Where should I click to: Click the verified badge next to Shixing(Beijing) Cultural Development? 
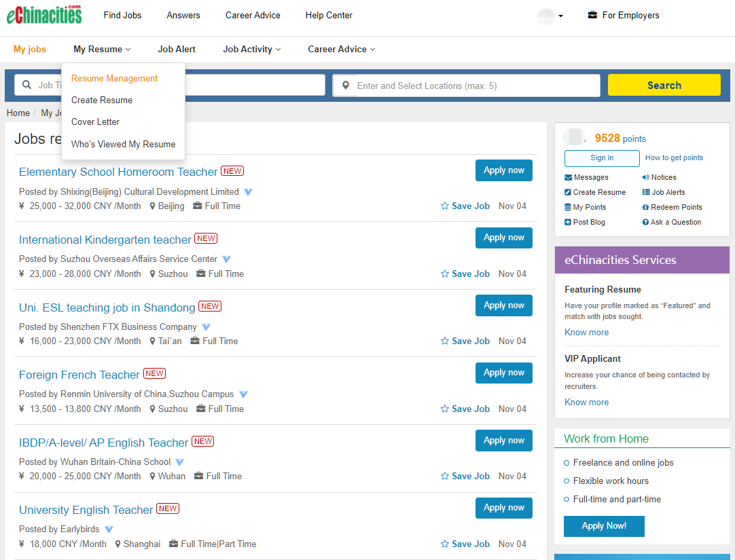click(x=249, y=192)
